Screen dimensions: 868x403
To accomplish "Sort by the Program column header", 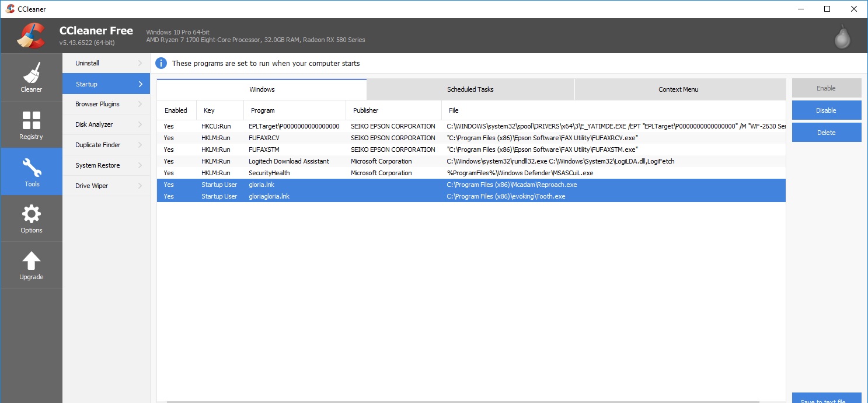I will (x=295, y=110).
